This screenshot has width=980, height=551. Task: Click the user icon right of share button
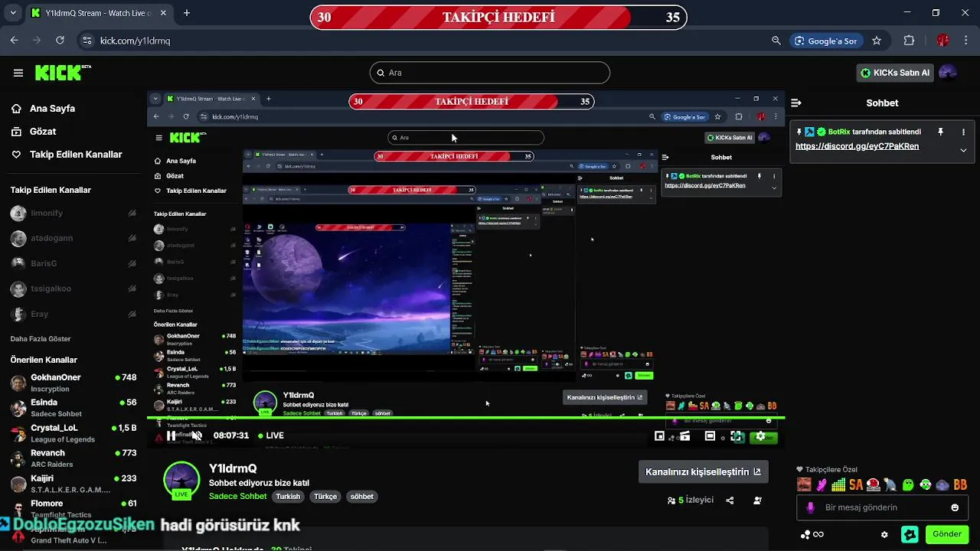click(x=757, y=500)
